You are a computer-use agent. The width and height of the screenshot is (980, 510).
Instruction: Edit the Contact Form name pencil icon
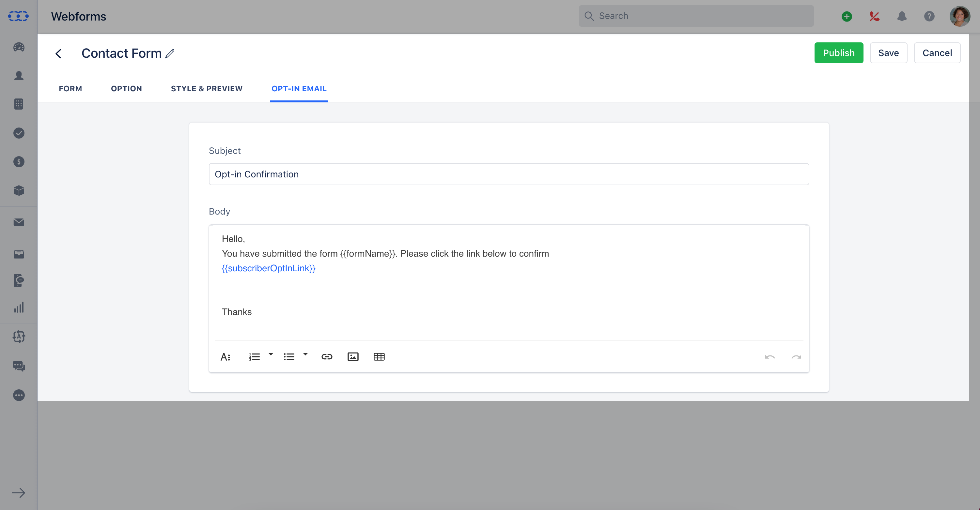170,53
